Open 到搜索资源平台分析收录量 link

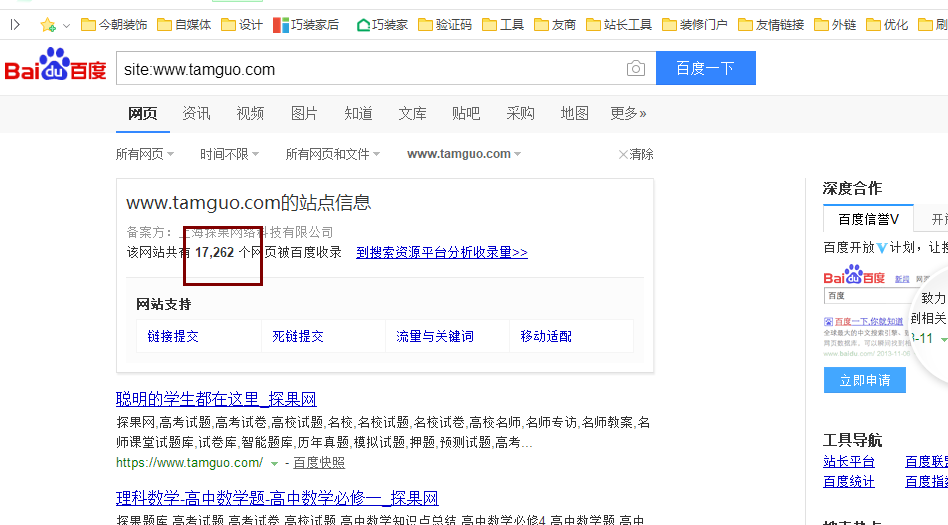point(442,252)
